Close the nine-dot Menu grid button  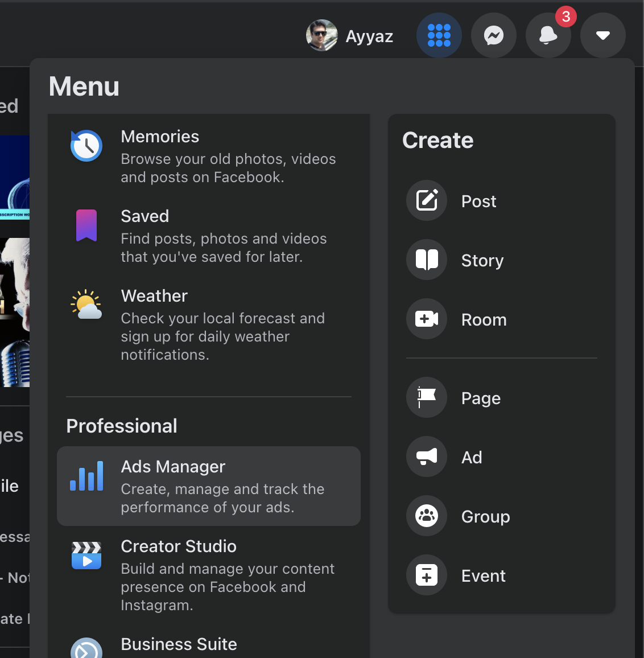pyautogui.click(x=439, y=36)
